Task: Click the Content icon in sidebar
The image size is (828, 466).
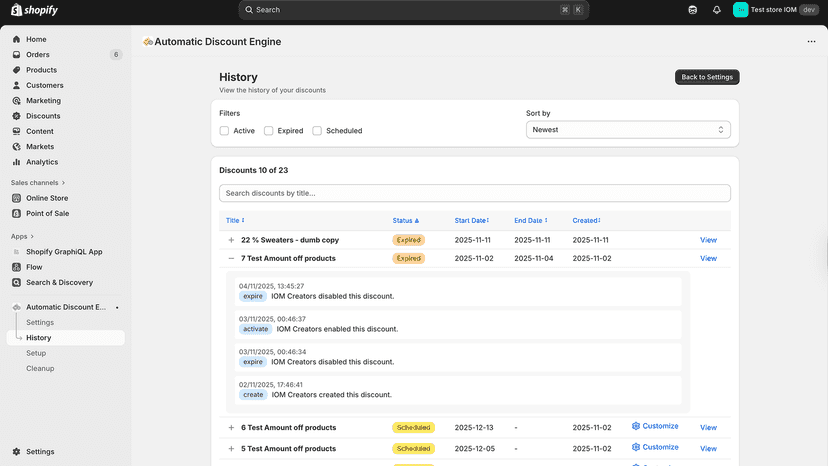Action: (x=16, y=131)
